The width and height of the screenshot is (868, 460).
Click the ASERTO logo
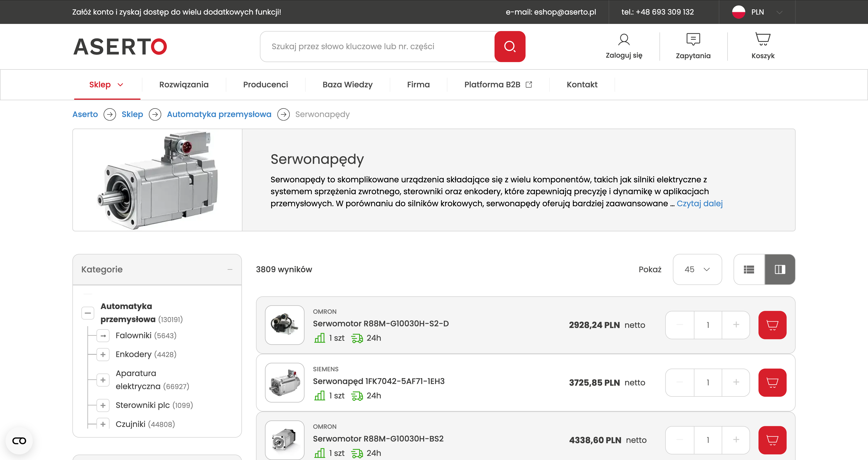120,46
